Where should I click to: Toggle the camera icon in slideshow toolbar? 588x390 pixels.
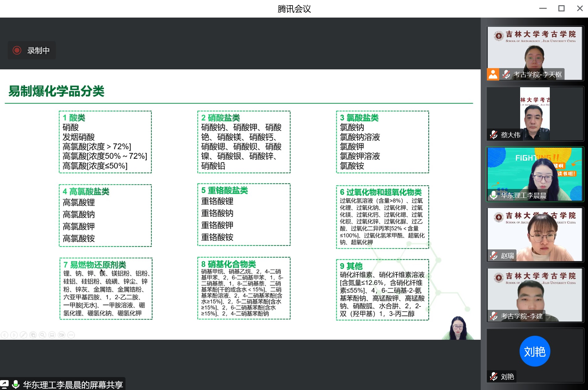62,335
